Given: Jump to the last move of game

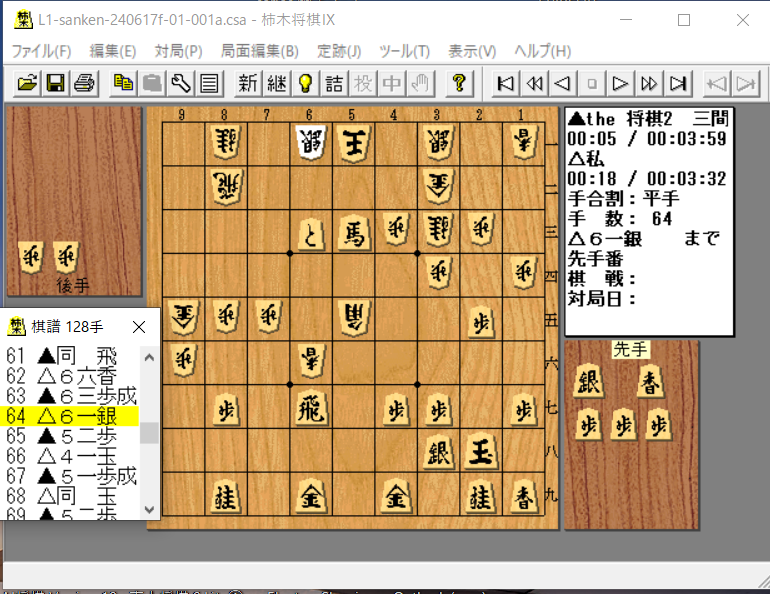Looking at the screenshot, I should click(679, 83).
